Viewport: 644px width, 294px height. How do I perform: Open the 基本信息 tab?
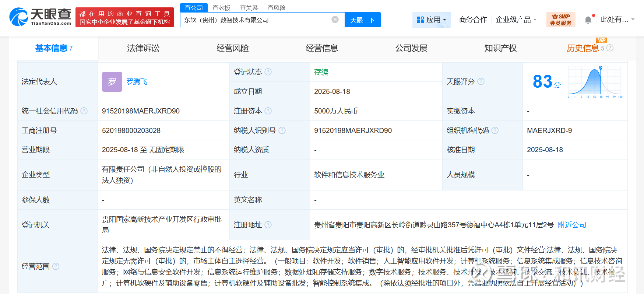point(54,48)
